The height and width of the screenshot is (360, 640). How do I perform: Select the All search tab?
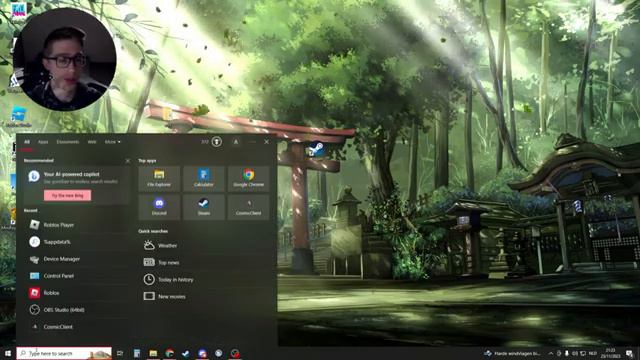click(x=27, y=142)
